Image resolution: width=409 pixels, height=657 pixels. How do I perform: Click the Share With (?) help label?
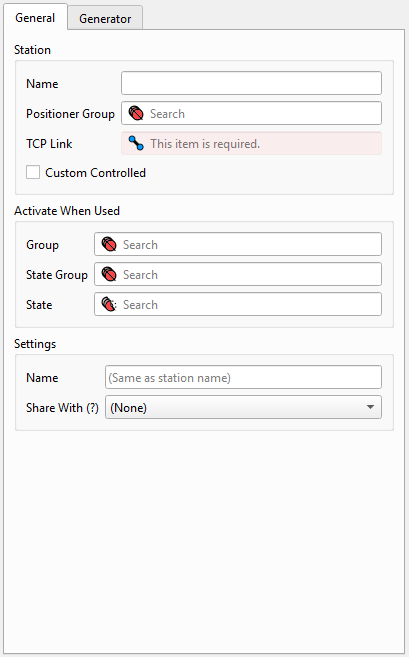[x=62, y=408]
